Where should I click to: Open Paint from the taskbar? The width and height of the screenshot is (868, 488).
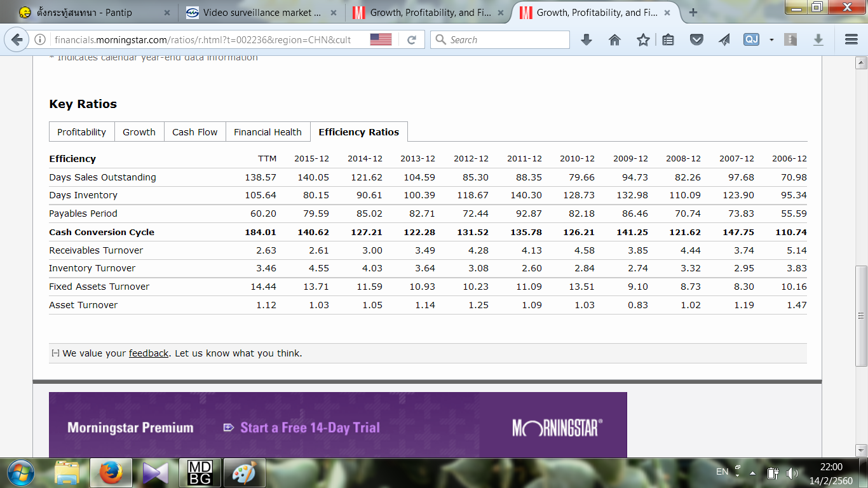[x=245, y=473]
